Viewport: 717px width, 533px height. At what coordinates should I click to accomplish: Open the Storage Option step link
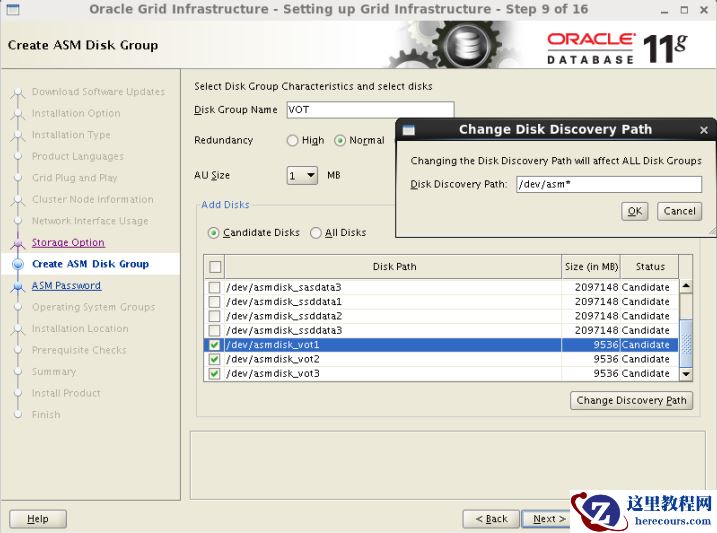point(68,243)
